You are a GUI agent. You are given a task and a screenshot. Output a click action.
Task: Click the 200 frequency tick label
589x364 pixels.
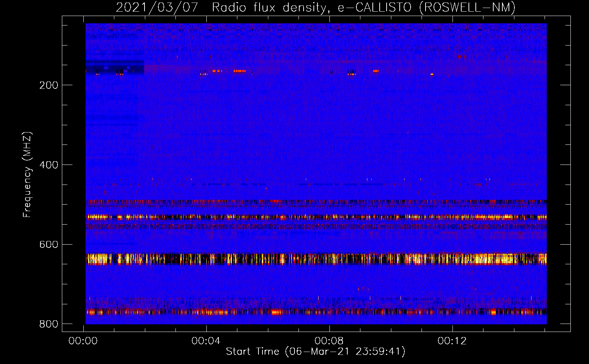point(49,86)
